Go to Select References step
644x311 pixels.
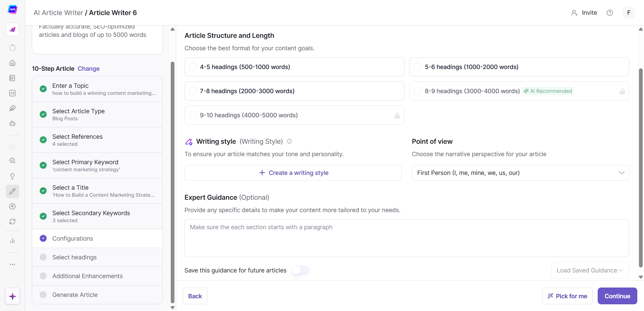tap(97, 140)
